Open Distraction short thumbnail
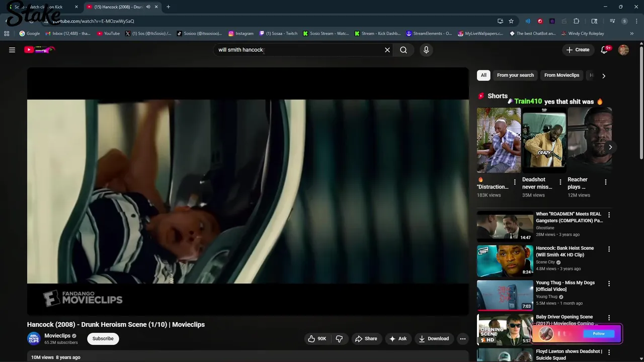This screenshot has width=644, height=362. click(x=499, y=140)
